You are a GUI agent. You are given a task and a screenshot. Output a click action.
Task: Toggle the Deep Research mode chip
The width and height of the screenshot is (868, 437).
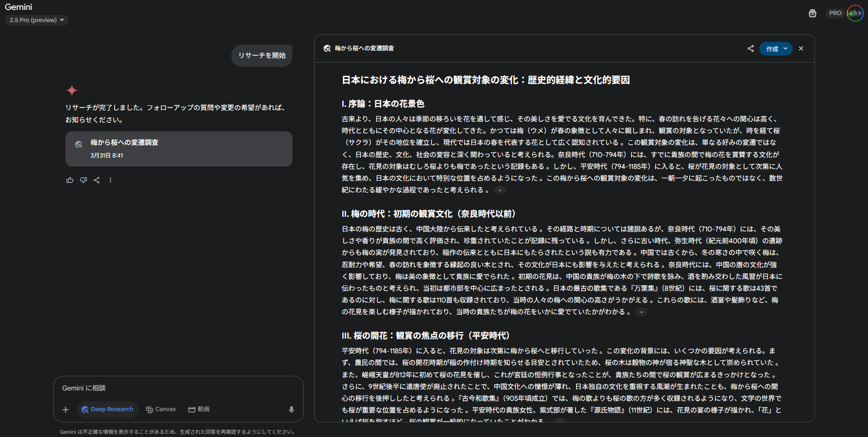tap(108, 410)
